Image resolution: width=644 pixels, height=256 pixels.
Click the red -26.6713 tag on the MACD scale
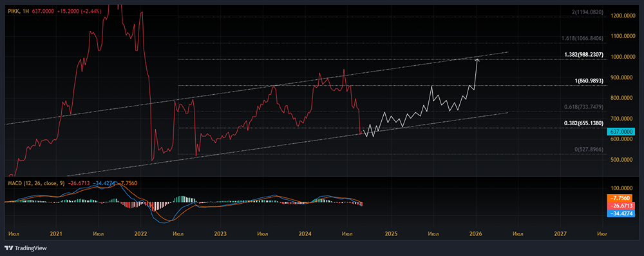(x=621, y=205)
